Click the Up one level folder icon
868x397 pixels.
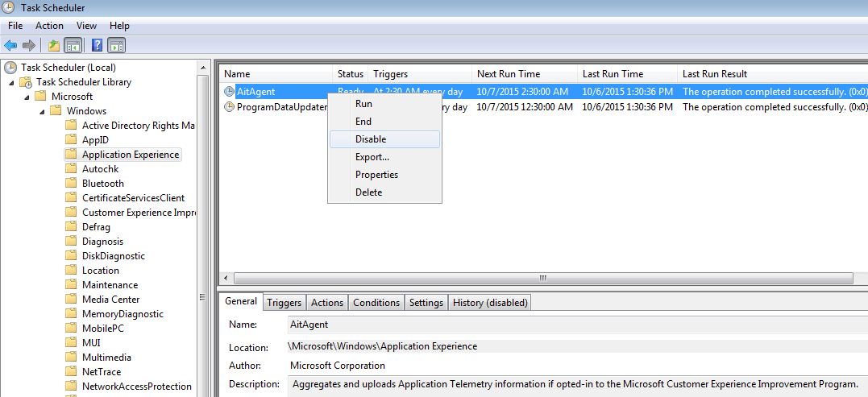tap(54, 45)
